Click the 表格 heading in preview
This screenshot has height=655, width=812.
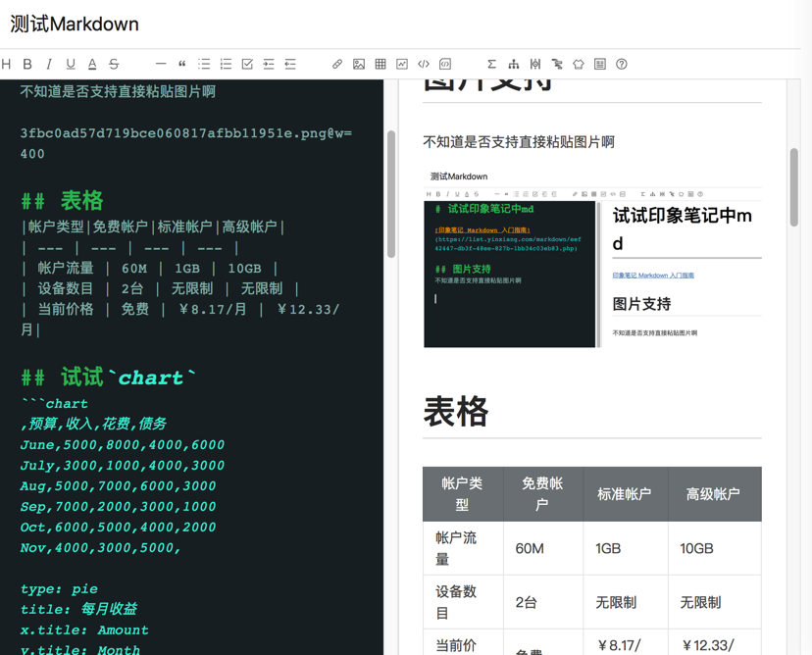(456, 412)
